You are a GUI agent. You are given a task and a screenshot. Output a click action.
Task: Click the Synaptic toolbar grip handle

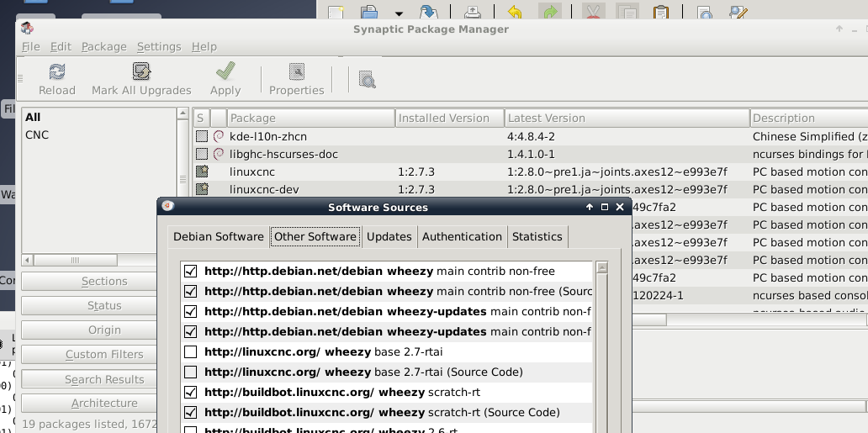[x=20, y=79]
